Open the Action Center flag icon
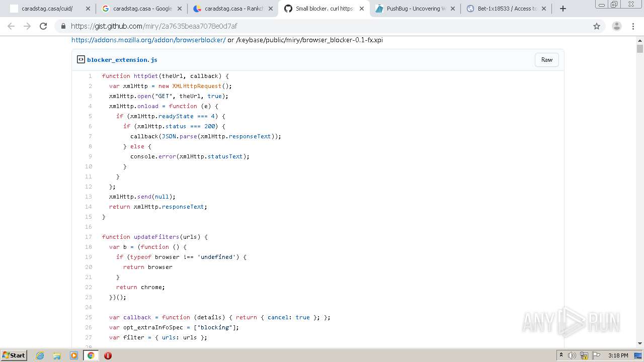The width and height of the screenshot is (644, 362). (x=596, y=355)
